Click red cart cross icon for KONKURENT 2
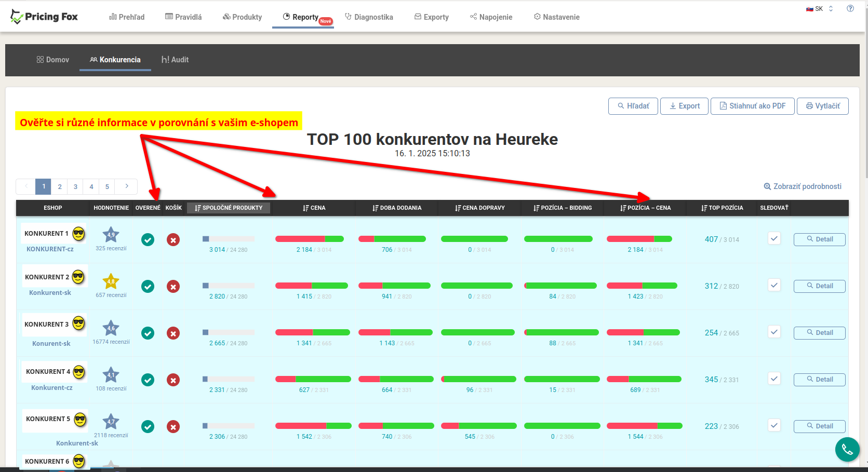 tap(173, 286)
